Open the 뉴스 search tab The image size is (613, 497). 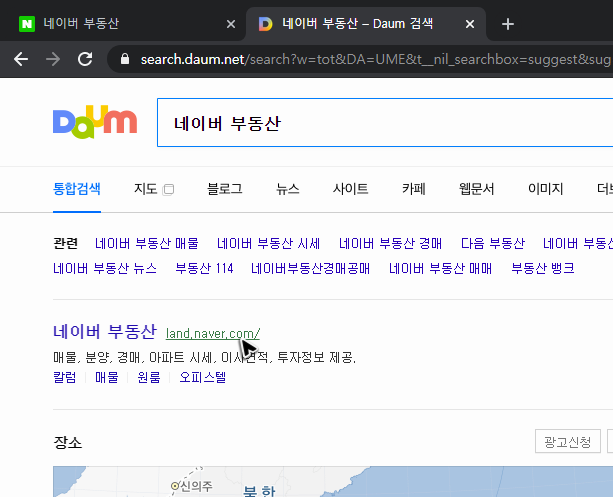(288, 189)
